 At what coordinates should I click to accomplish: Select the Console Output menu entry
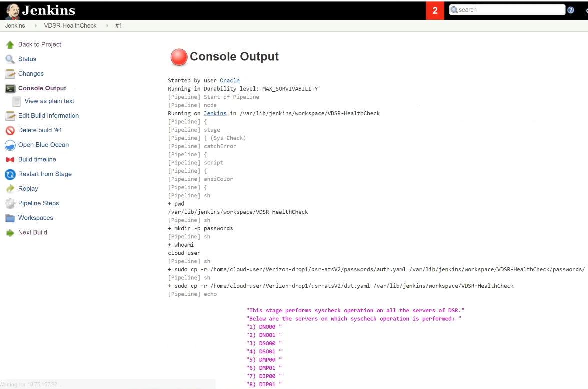pyautogui.click(x=42, y=88)
